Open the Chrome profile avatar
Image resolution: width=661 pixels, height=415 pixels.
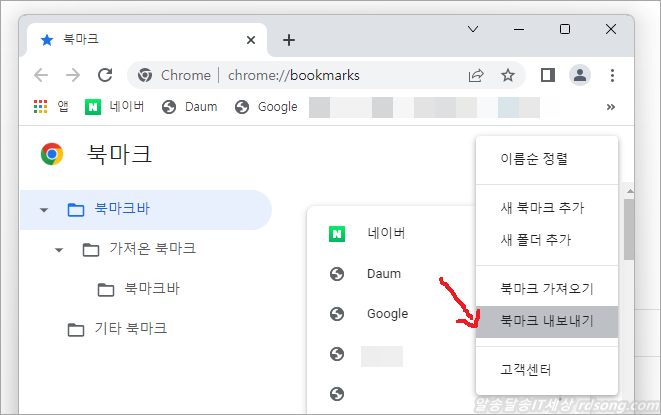[579, 75]
